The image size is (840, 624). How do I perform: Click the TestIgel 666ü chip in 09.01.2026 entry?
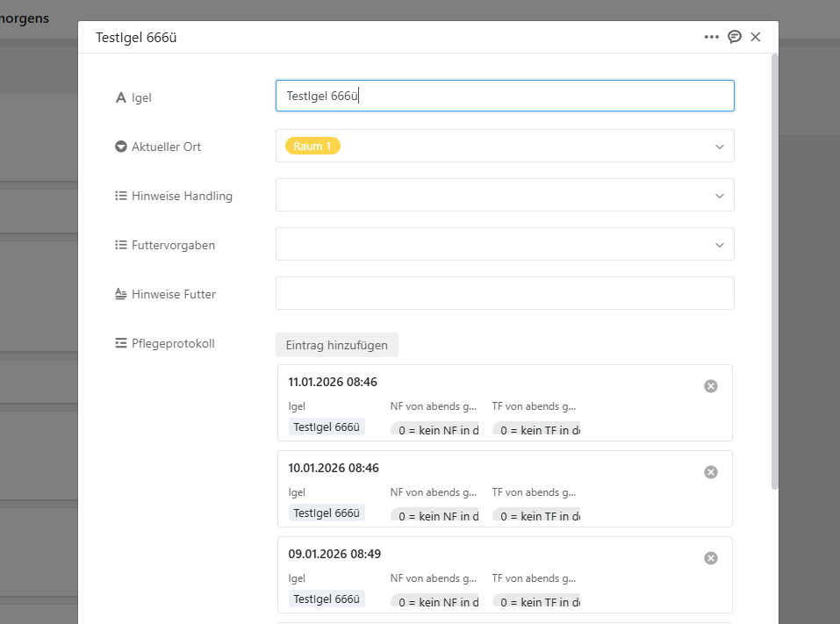327,599
